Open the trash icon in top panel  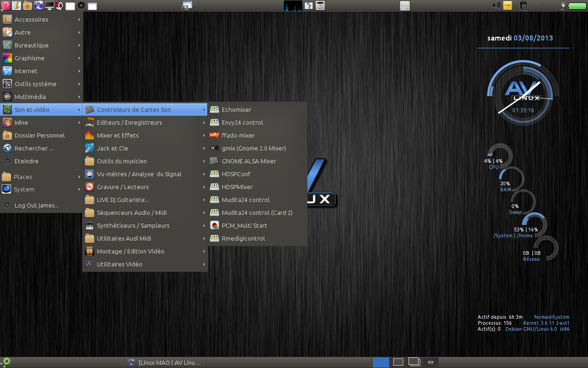320,6
